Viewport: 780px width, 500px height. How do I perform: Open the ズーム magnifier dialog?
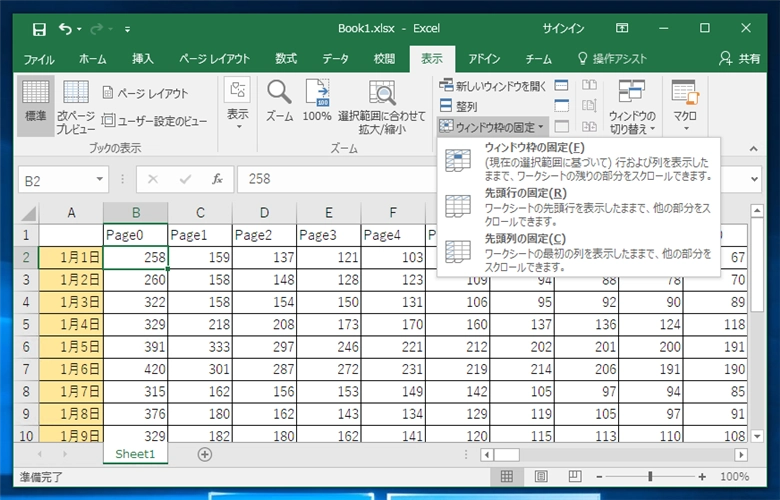tap(279, 101)
